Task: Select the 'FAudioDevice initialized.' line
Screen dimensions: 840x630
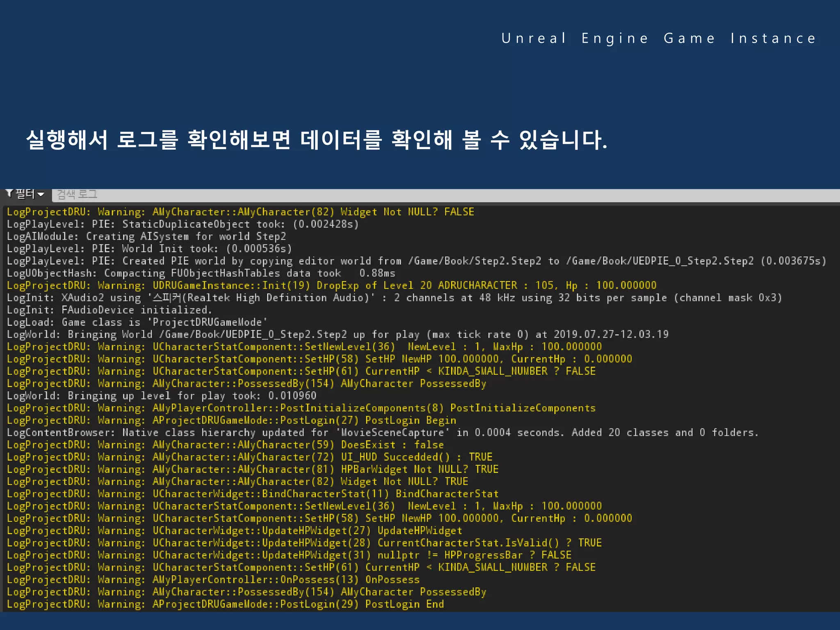Action: coord(110,310)
